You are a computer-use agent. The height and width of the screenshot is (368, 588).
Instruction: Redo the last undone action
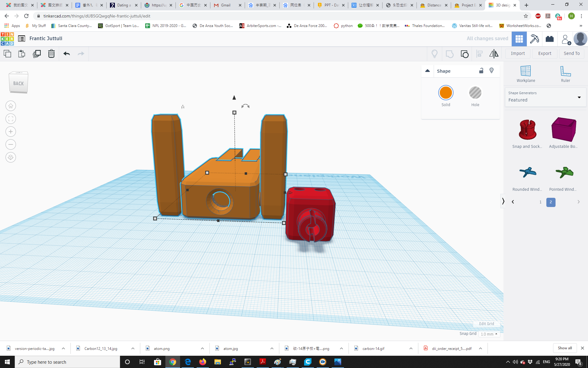click(81, 54)
